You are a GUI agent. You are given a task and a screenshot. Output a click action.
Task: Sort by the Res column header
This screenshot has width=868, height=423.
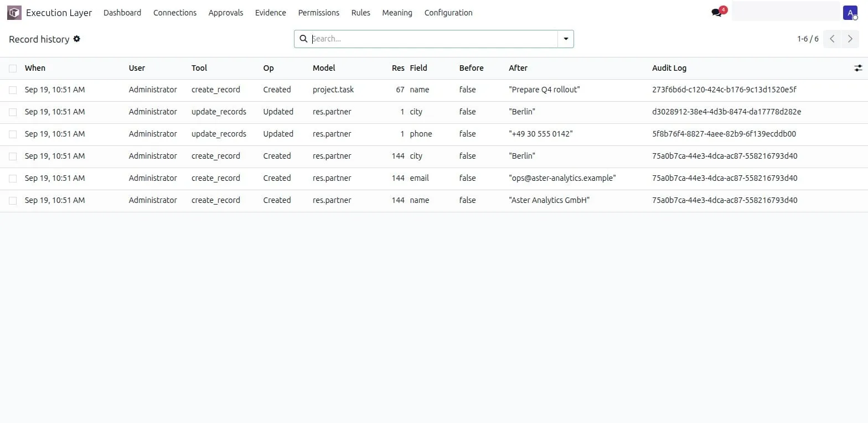tap(398, 68)
